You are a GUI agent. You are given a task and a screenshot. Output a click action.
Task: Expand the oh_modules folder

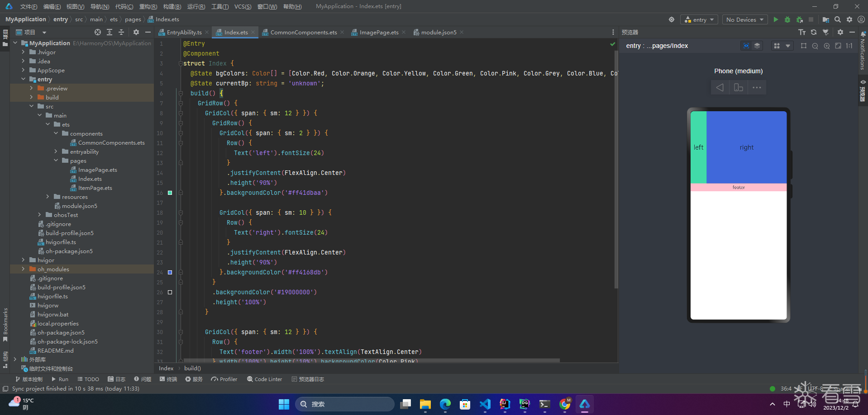point(24,269)
